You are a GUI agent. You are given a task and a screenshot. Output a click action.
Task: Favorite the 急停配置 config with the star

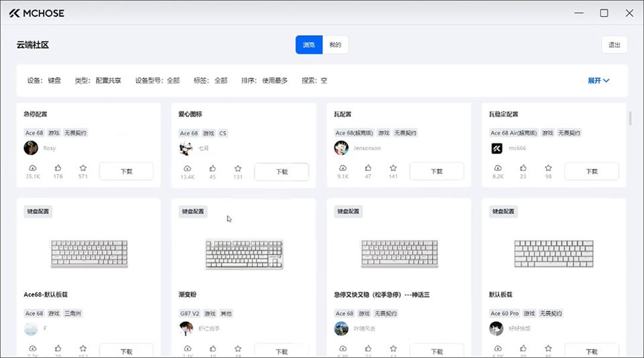(83, 168)
